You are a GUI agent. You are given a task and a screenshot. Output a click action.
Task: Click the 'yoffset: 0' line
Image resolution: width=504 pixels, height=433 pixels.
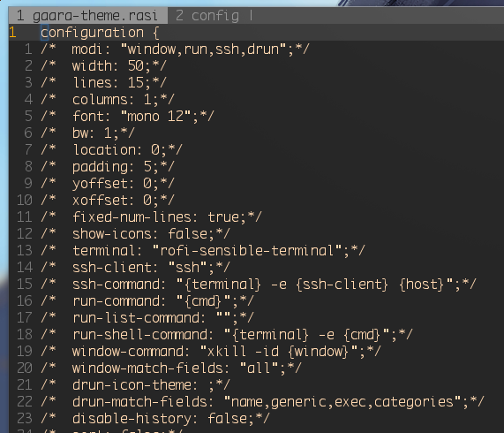pos(108,184)
